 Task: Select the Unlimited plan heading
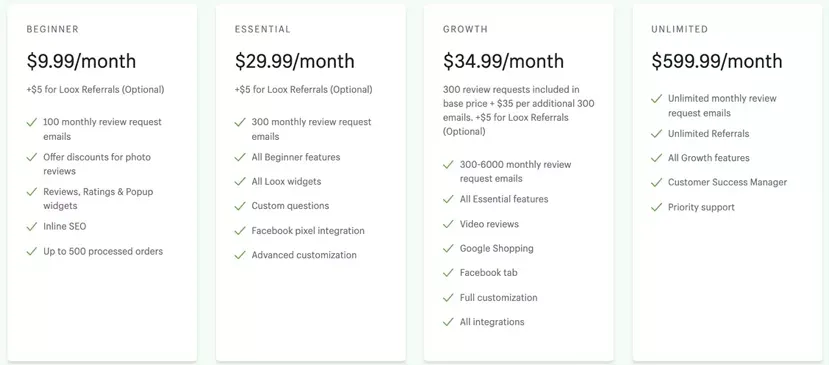click(679, 29)
